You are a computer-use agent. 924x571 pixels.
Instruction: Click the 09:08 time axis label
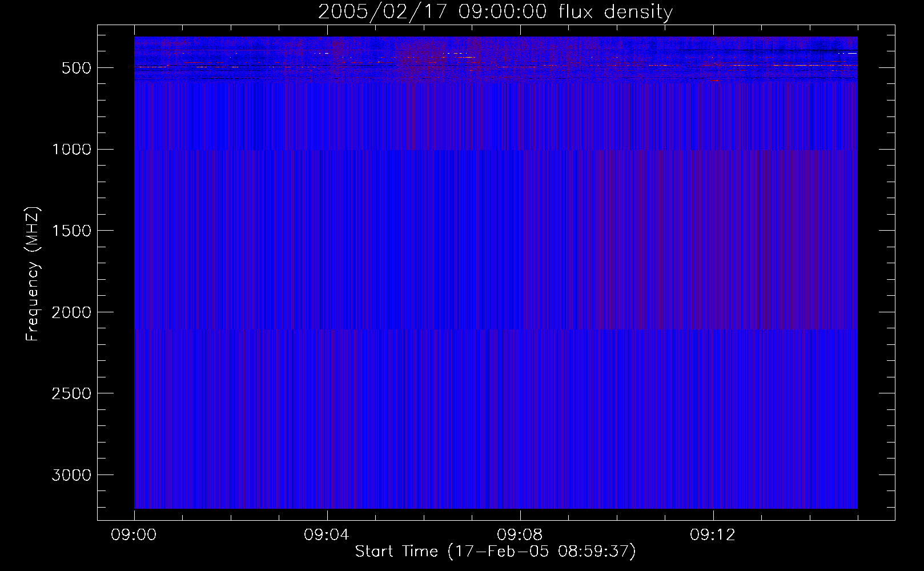coord(520,535)
